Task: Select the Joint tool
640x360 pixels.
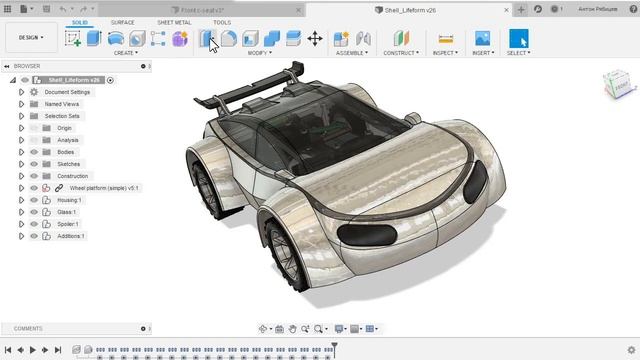Action: tap(363, 38)
